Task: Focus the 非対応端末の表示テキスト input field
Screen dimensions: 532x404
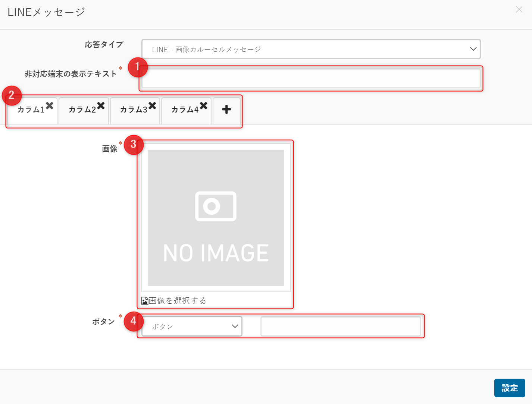Action: point(311,79)
